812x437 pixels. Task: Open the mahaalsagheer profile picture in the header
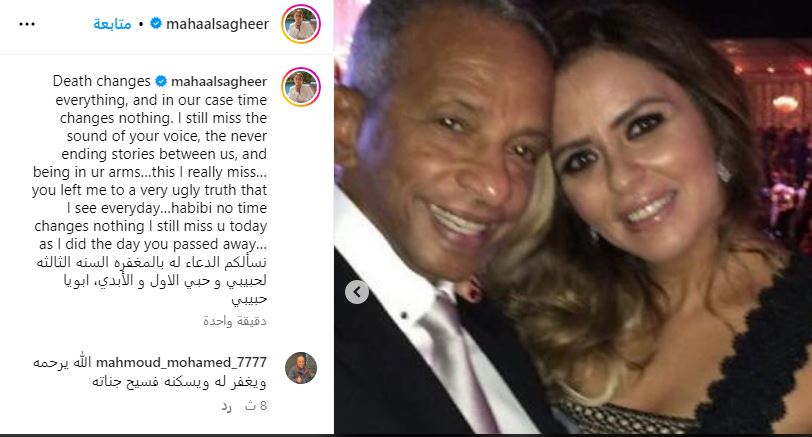[x=301, y=24]
